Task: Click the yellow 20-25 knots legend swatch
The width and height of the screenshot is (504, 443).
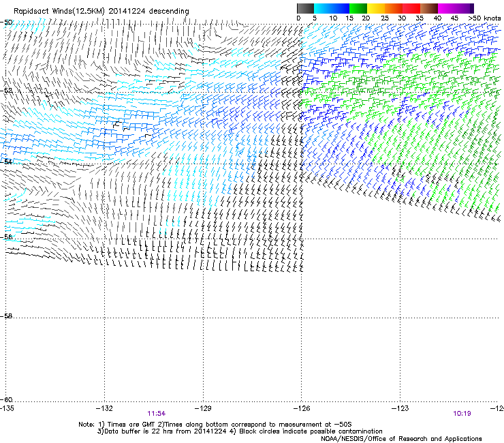Action: tap(376, 8)
